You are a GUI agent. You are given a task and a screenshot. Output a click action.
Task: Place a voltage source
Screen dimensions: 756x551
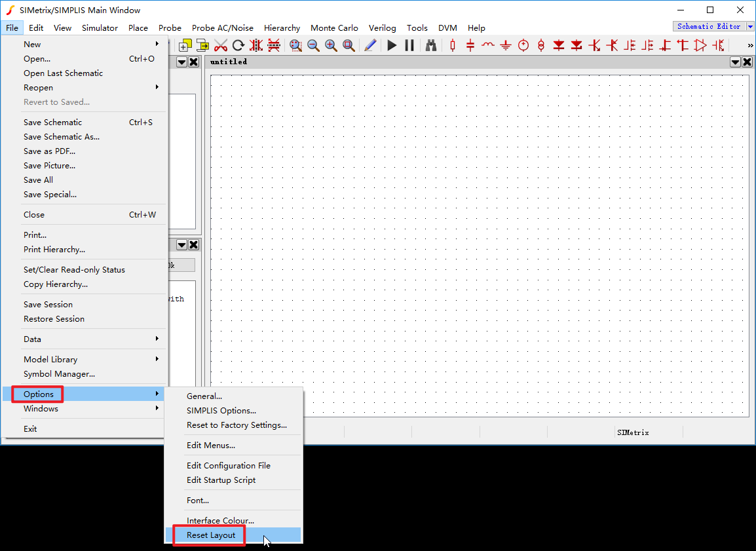(523, 45)
